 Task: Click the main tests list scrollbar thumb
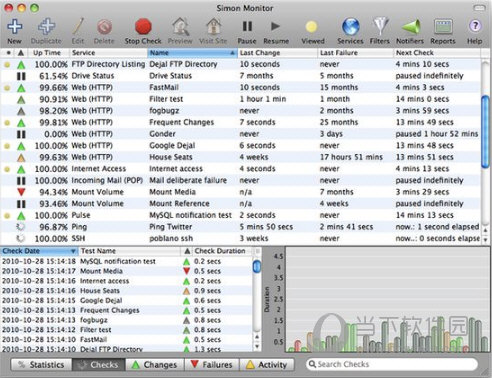(x=485, y=131)
